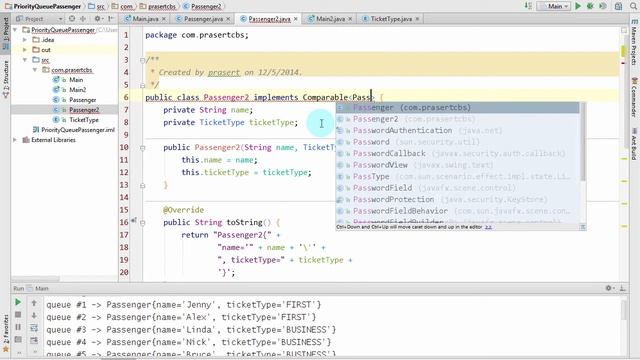The image size is (640, 360).
Task: Hide Run panel via download-arrow icon
Action: click(x=622, y=288)
